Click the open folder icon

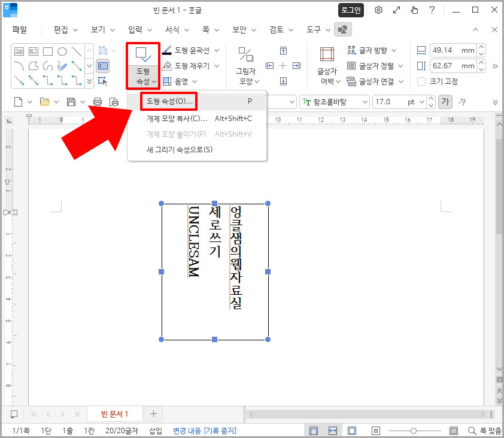click(x=45, y=102)
